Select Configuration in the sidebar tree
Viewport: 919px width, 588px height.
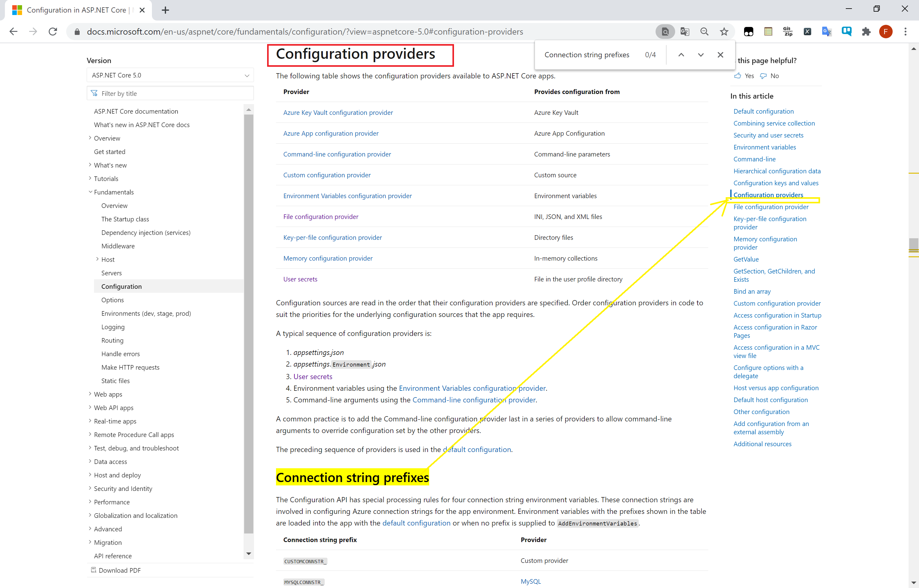pyautogui.click(x=121, y=286)
